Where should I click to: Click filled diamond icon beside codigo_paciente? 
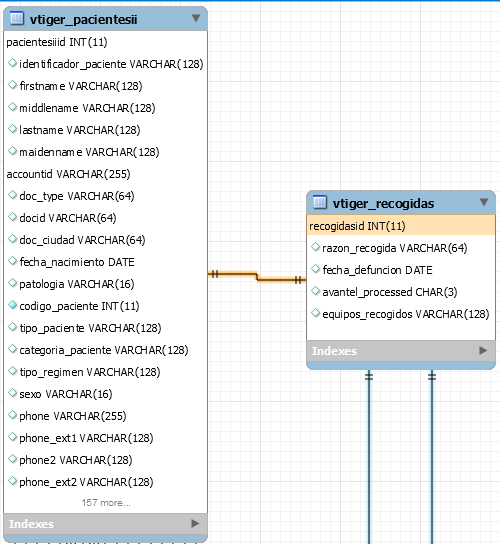pyautogui.click(x=12, y=305)
